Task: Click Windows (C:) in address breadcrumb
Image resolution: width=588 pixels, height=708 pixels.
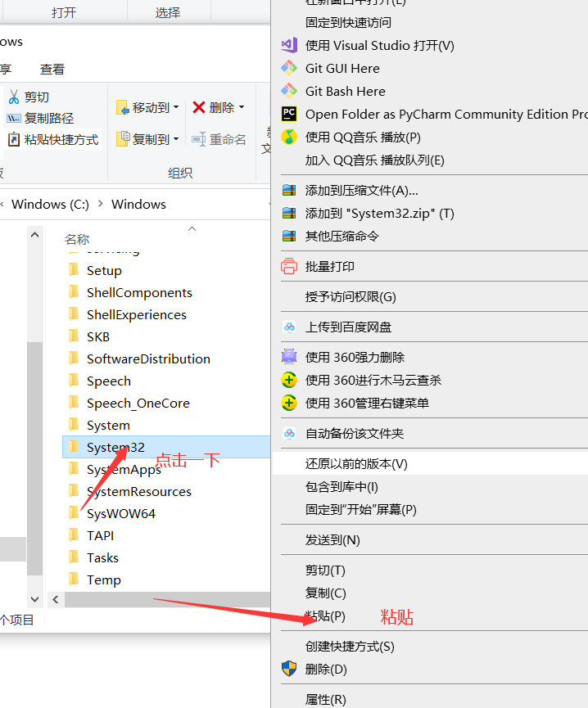Action: pyautogui.click(x=50, y=204)
